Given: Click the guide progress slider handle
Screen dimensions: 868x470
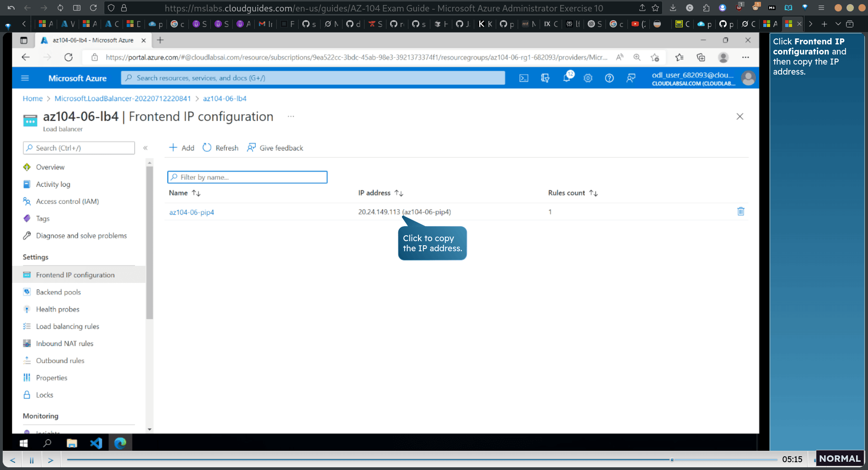Looking at the screenshot, I should pyautogui.click(x=672, y=459).
